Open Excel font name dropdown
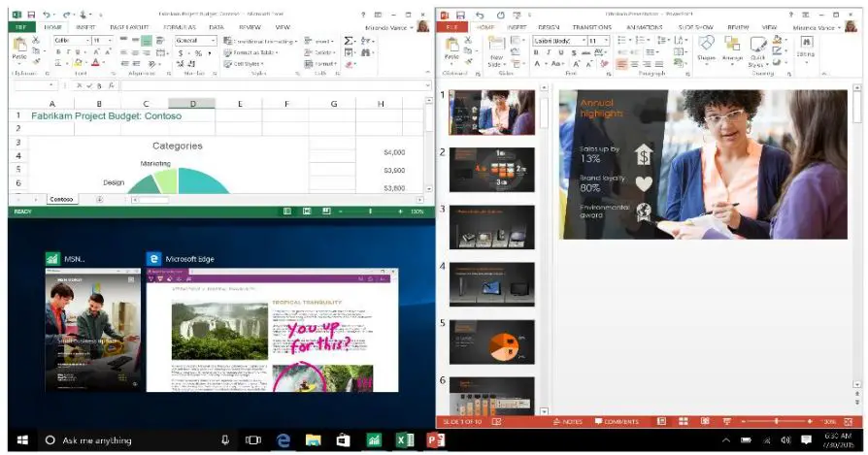The width and height of the screenshot is (868, 455). 87,41
